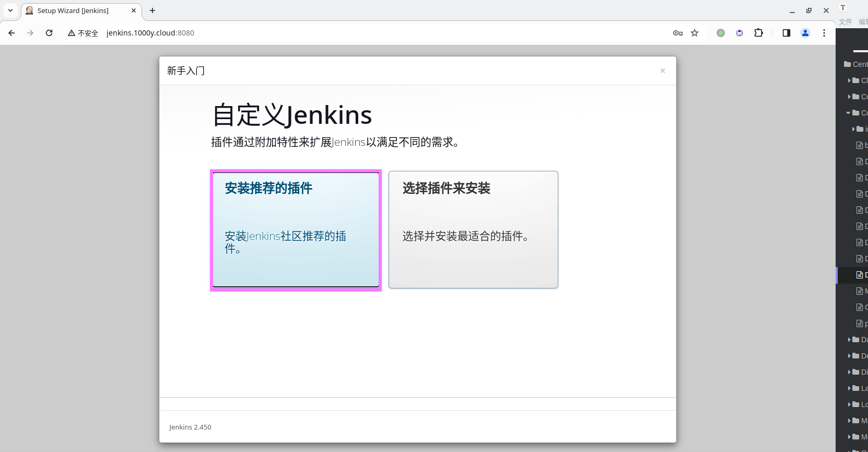
Task: Open the Chrome profile avatar
Action: pyautogui.click(x=805, y=33)
